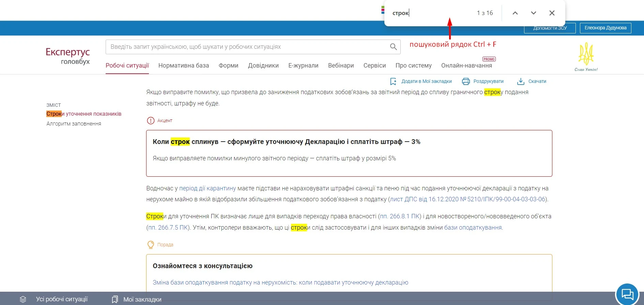Click bookmark icon for Мої закладки
644x305 pixels.
[115, 299]
